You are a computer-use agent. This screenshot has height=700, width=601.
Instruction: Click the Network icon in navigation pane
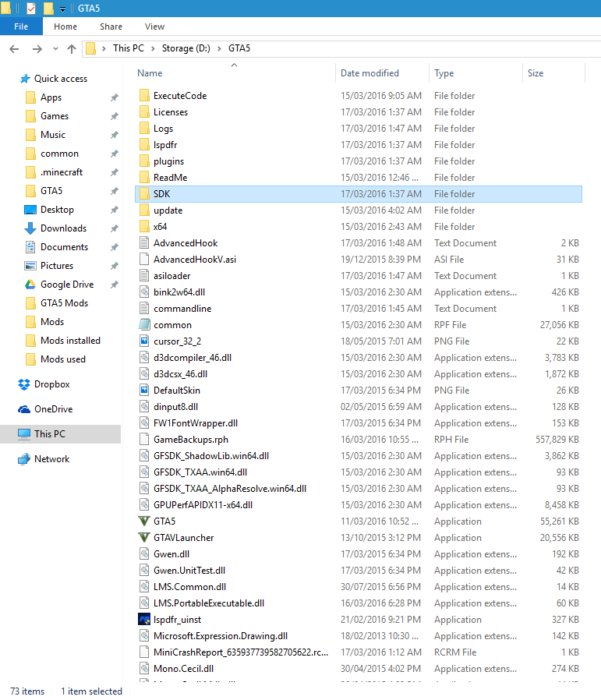pyautogui.click(x=23, y=459)
